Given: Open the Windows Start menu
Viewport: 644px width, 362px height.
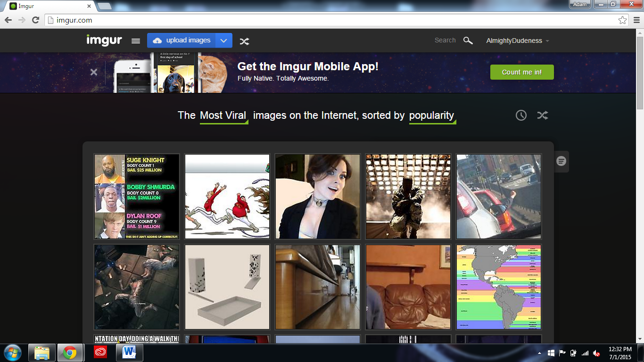Looking at the screenshot, I should pyautogui.click(x=13, y=353).
